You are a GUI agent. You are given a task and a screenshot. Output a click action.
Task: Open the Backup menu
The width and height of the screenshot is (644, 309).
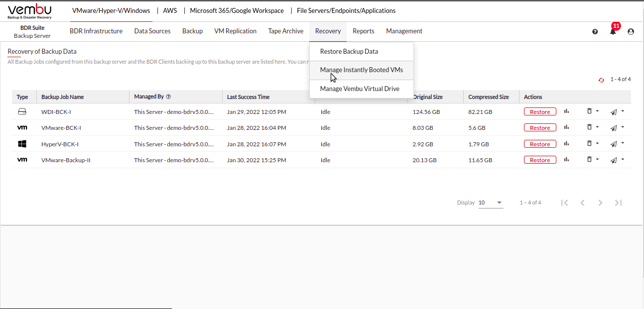[192, 31]
